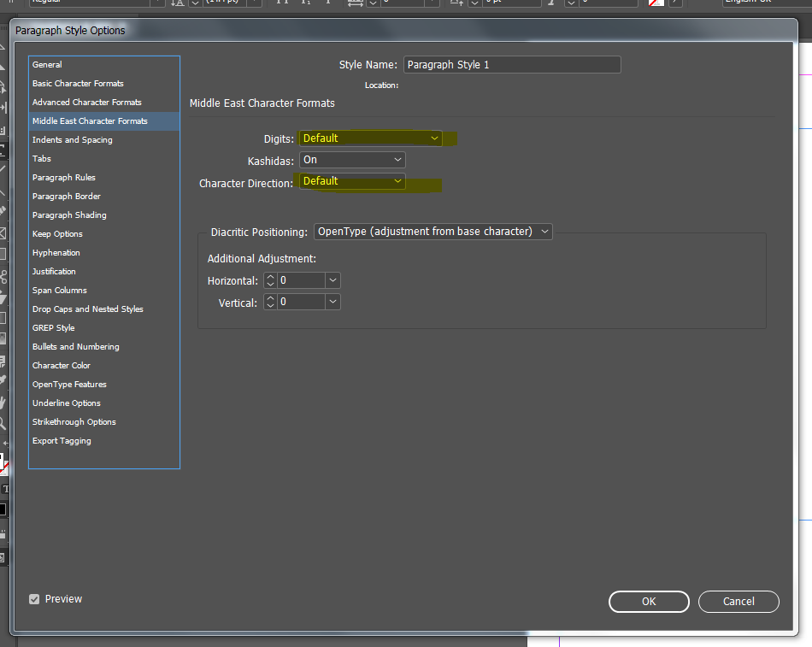Select Advanced Character Formats category

[104, 103]
